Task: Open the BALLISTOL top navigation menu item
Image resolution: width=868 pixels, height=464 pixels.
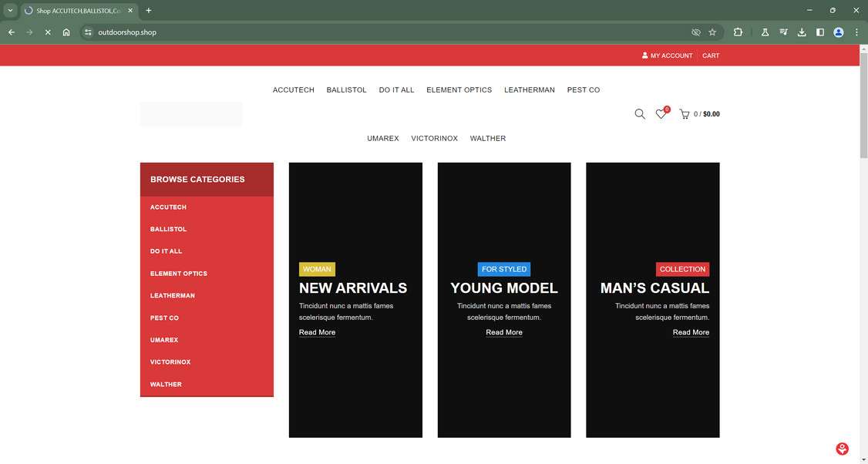Action: click(347, 89)
